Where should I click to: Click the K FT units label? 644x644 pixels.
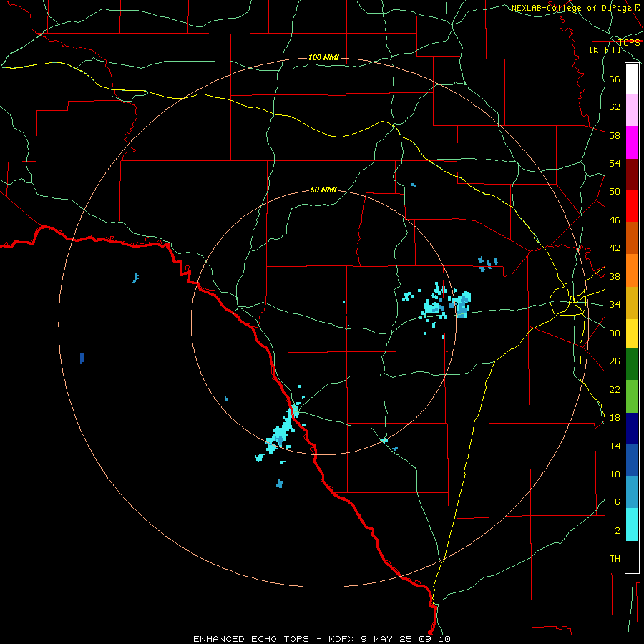605,49
